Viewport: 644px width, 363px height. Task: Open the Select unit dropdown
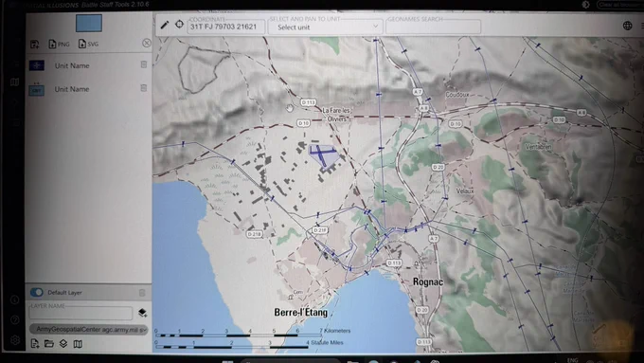click(325, 27)
